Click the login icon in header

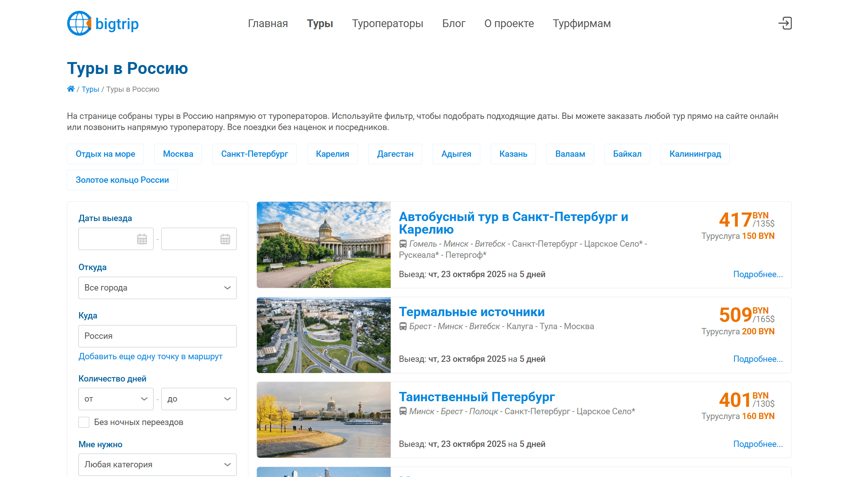tap(785, 23)
